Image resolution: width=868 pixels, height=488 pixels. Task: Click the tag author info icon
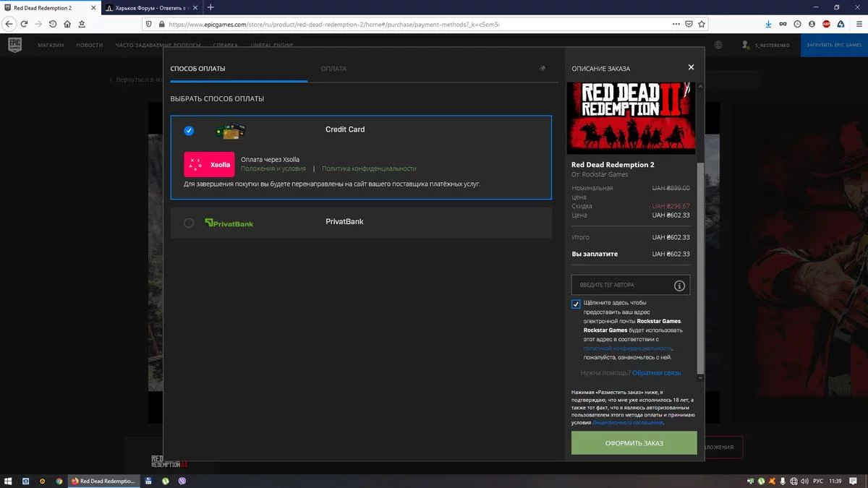click(x=679, y=286)
